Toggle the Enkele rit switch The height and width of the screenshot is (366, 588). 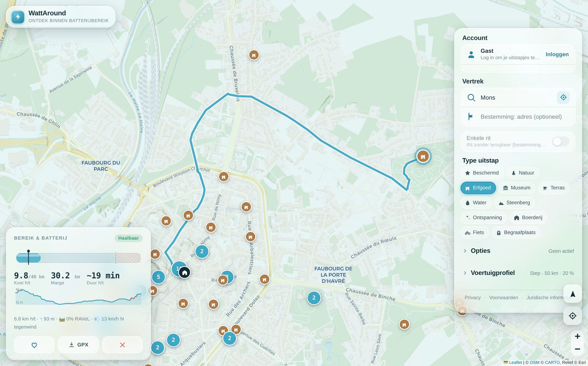(561, 142)
